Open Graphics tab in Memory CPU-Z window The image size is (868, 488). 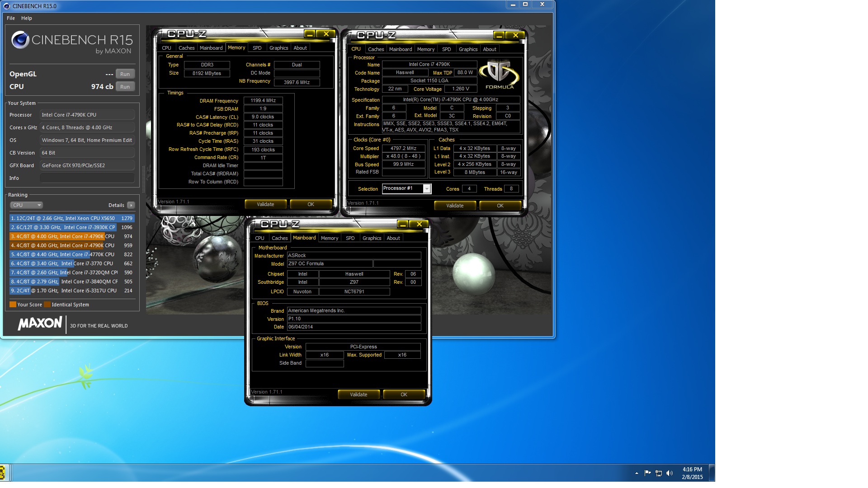tap(279, 48)
